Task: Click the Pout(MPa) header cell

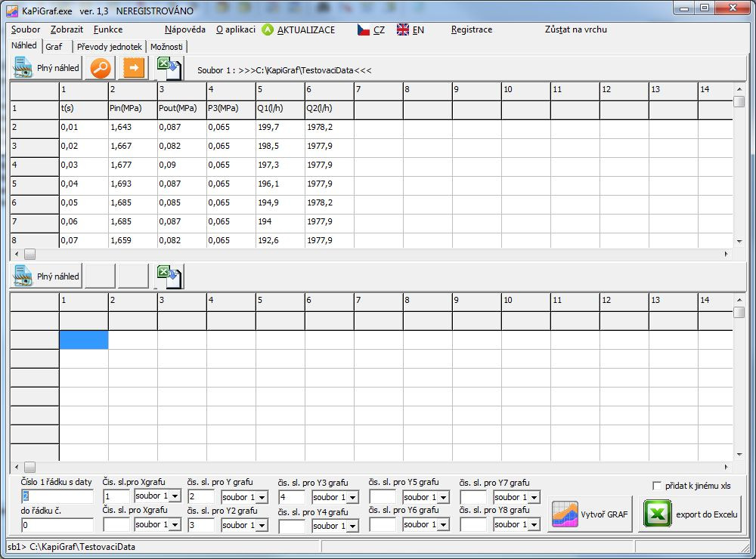Action: pos(182,109)
